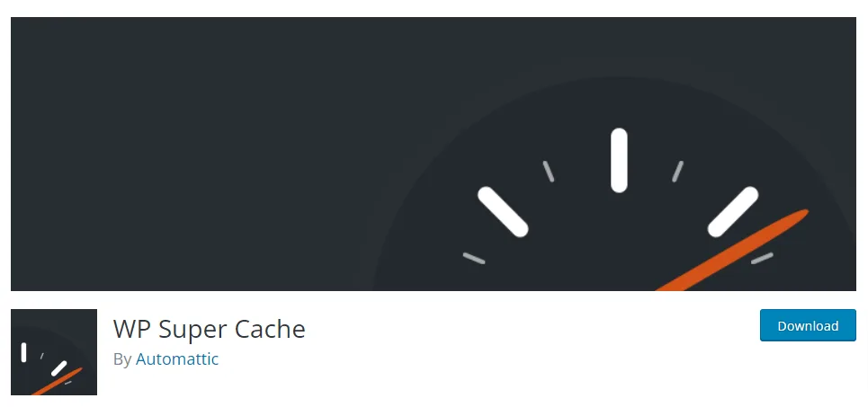
Task: Click the WP Super Cache title heading
Action: [210, 329]
